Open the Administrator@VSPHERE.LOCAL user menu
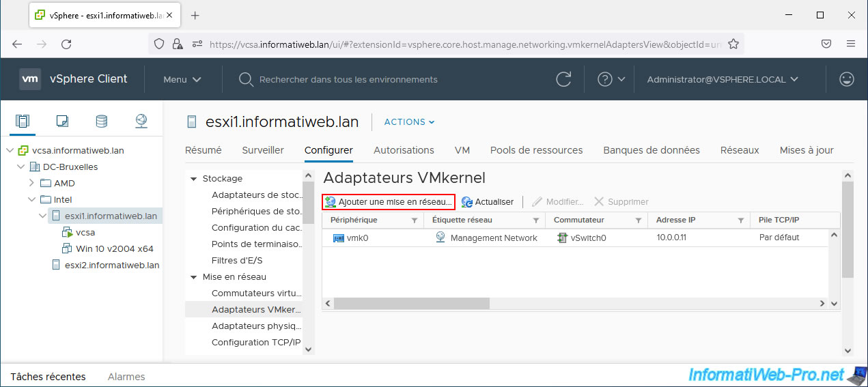Viewport: 868px width, 387px height. [723, 79]
